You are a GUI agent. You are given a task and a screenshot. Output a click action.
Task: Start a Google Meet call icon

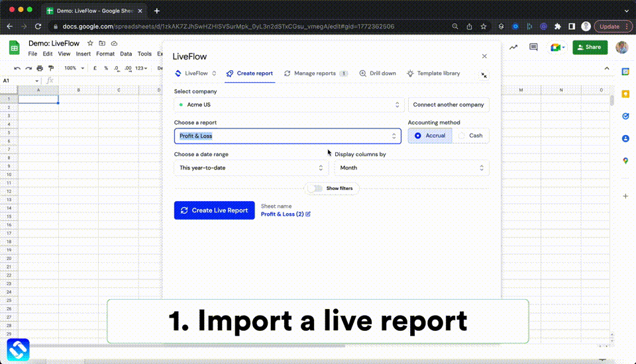[x=558, y=48]
